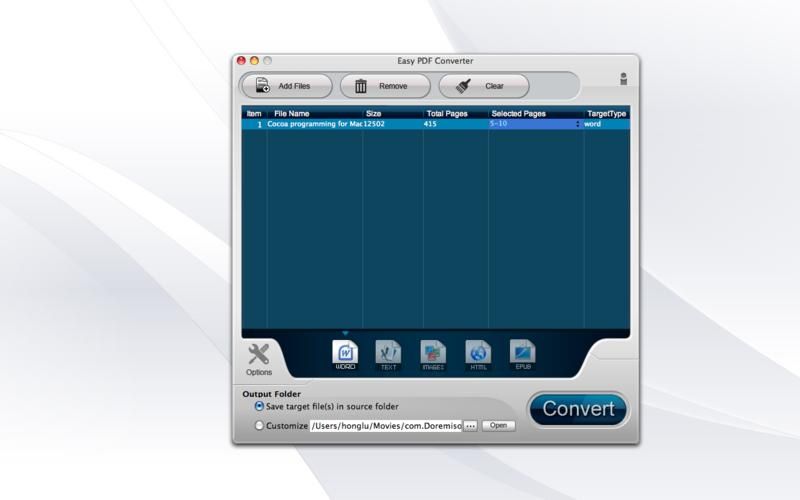Click the TargetType column header
Screen dimensions: 800x500
[x=607, y=114]
